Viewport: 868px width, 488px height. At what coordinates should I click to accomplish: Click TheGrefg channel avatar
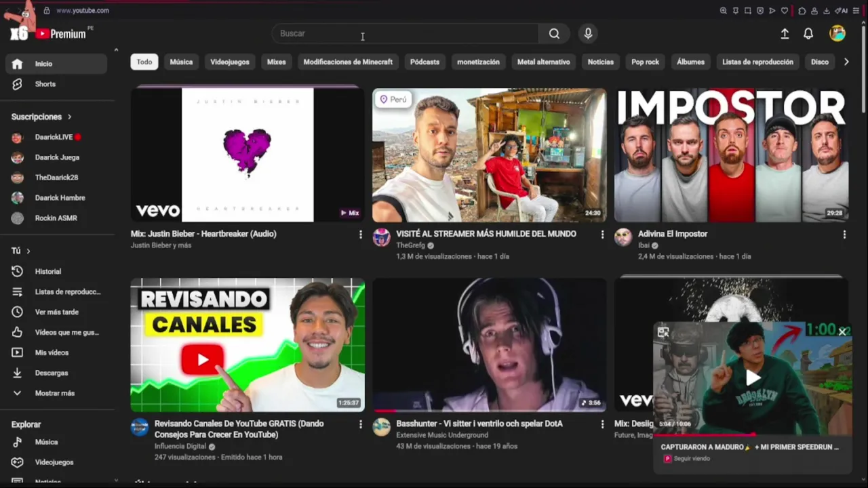382,237
